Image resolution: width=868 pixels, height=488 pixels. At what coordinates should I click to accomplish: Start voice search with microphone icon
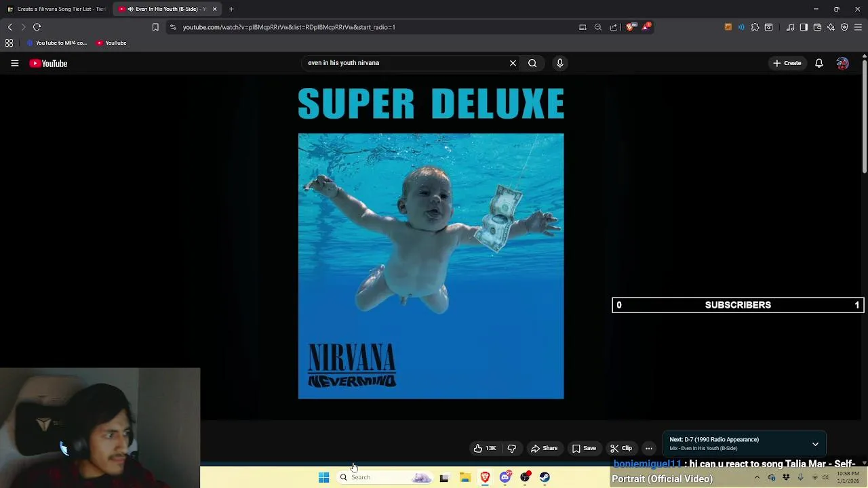[x=559, y=63]
